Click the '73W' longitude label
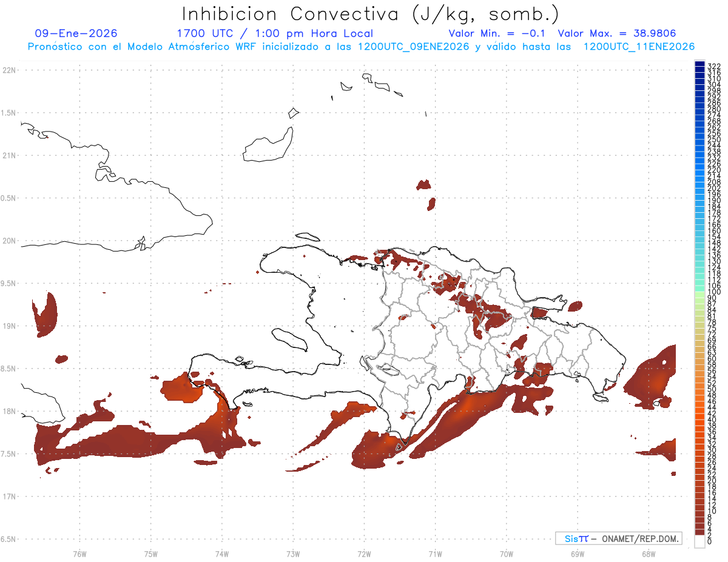 293,554
